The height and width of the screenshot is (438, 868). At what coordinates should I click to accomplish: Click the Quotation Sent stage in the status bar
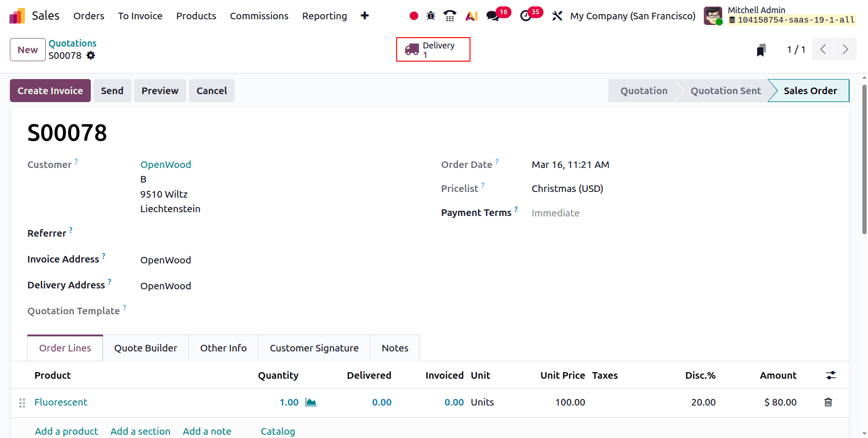point(725,90)
